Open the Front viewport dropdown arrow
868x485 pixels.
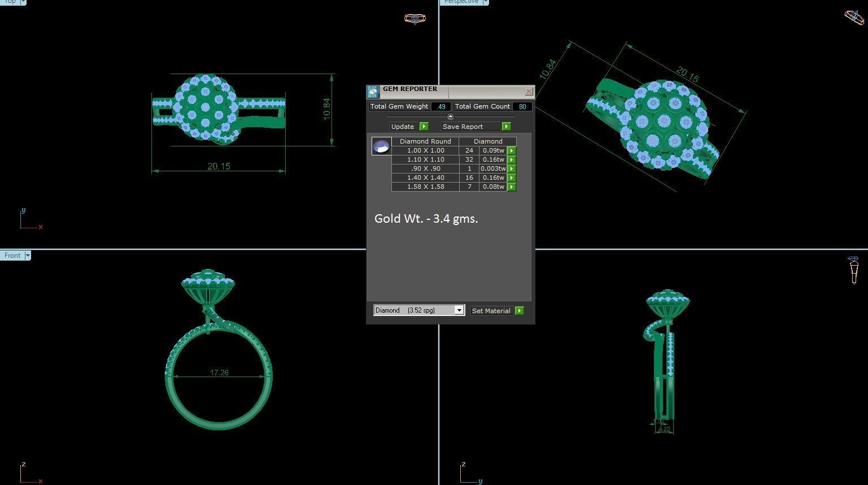tap(27, 256)
